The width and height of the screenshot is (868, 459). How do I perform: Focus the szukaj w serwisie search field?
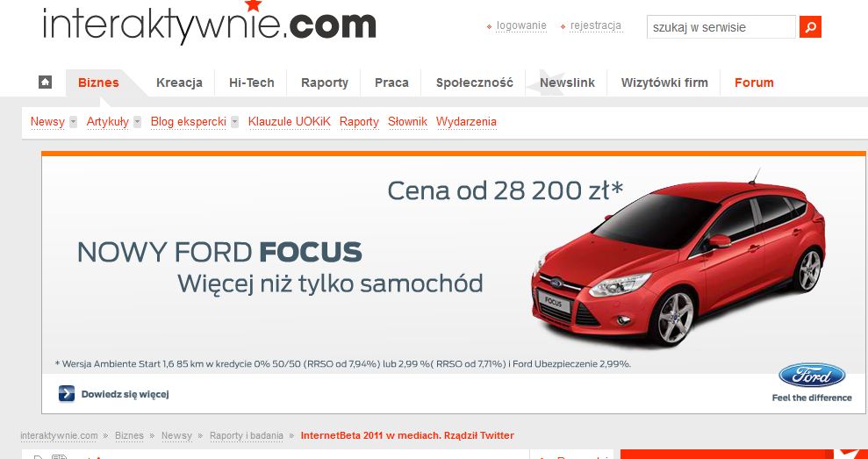pyautogui.click(x=721, y=27)
